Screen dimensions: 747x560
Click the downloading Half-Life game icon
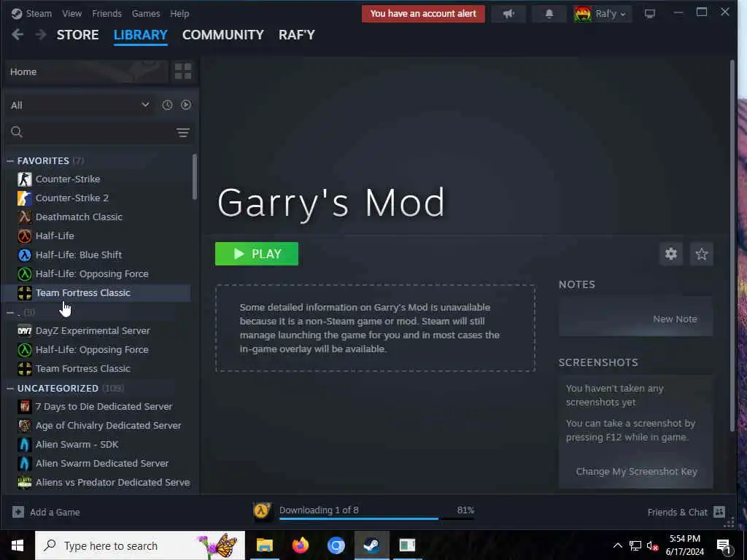click(262, 512)
